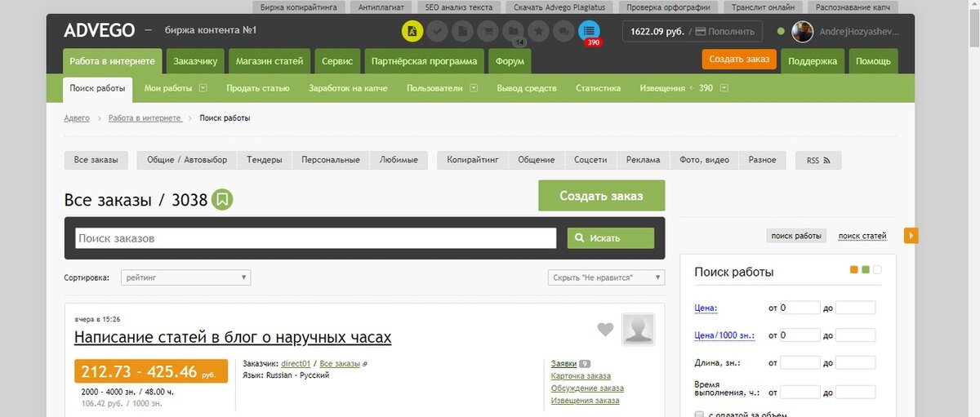The width and height of the screenshot is (980, 417).
Task: Click the Цена от input field
Action: (x=800, y=308)
